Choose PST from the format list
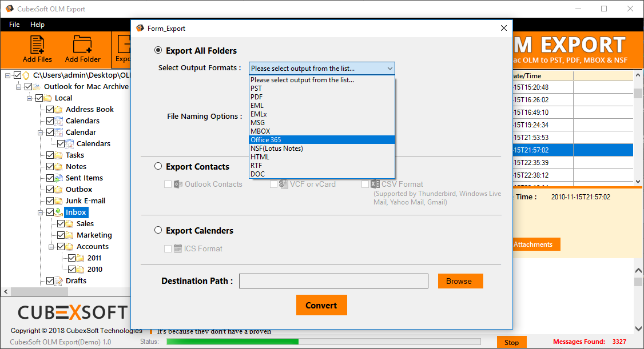644x349 pixels. (x=322, y=89)
